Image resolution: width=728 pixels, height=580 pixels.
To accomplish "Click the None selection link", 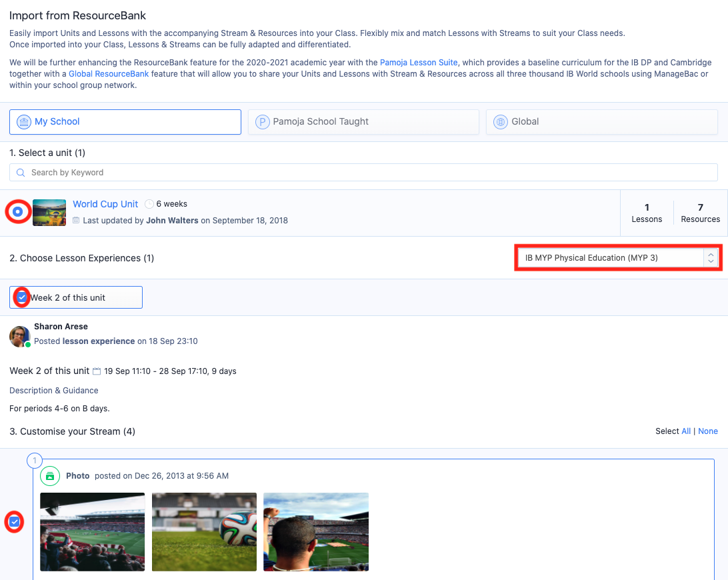I will point(707,431).
